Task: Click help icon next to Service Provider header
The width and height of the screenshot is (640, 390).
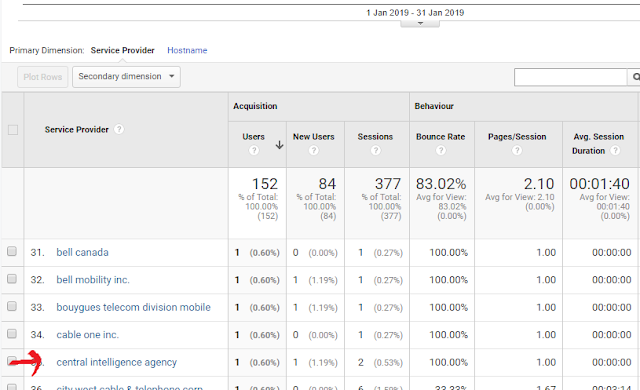Action: (119, 129)
